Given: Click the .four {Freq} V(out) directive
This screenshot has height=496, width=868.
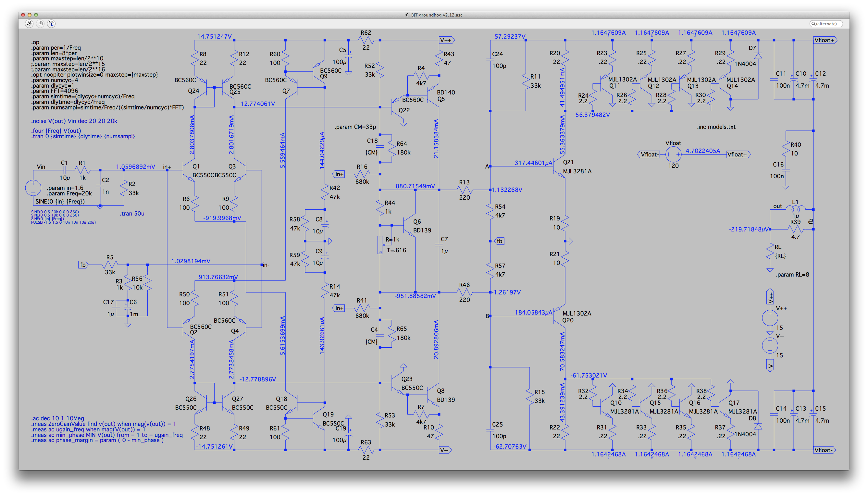Looking at the screenshot, I should click(56, 131).
